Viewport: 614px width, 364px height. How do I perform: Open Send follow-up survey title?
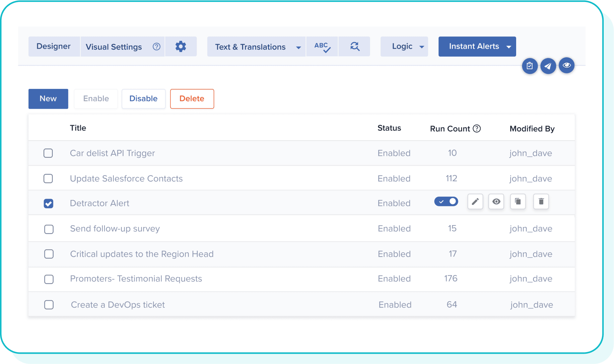[x=115, y=229]
